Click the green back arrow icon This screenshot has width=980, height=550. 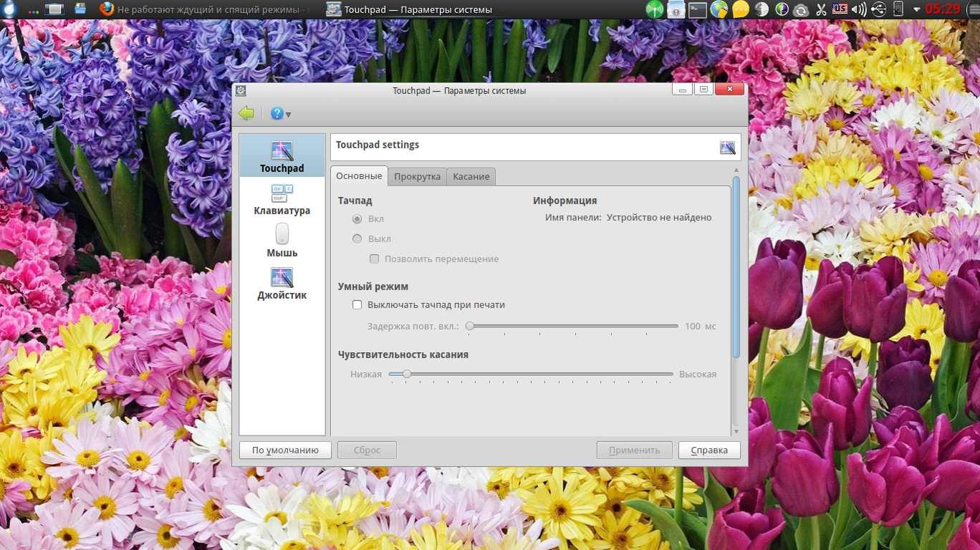246,113
